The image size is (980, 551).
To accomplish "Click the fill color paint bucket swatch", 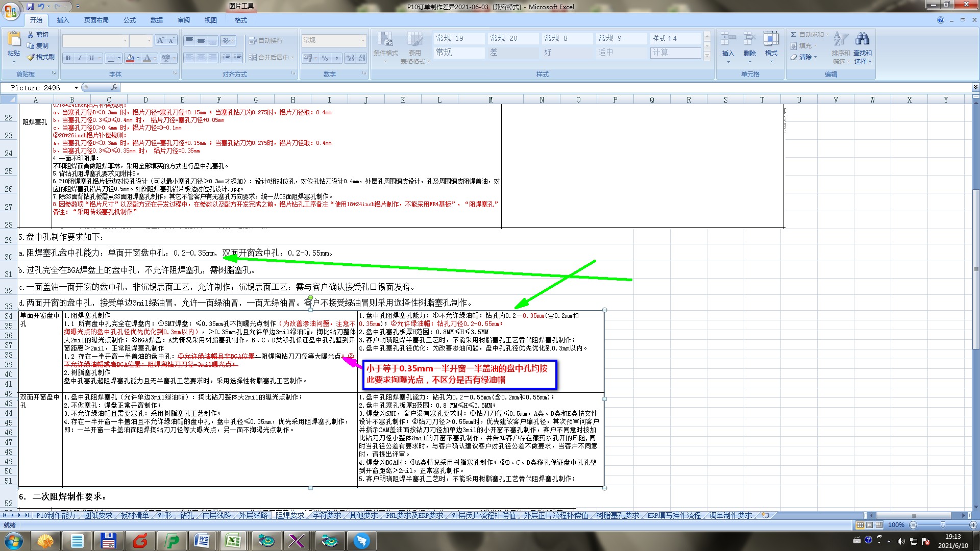I will [130, 58].
